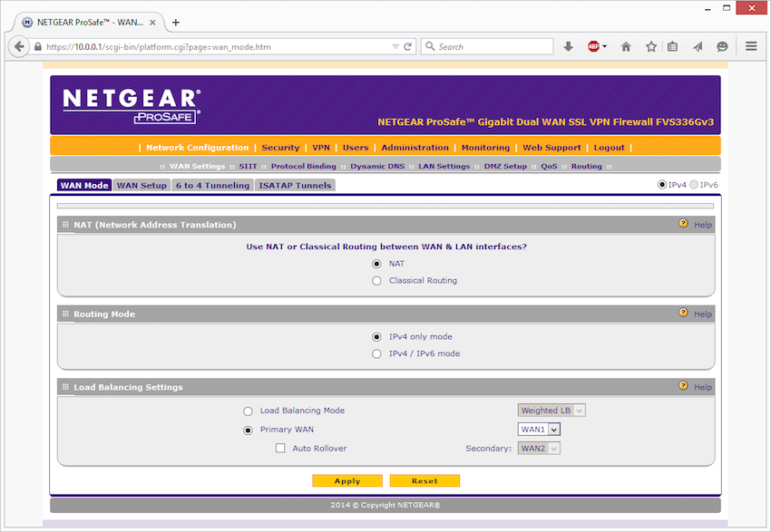Open the QoS submenu

coord(550,166)
